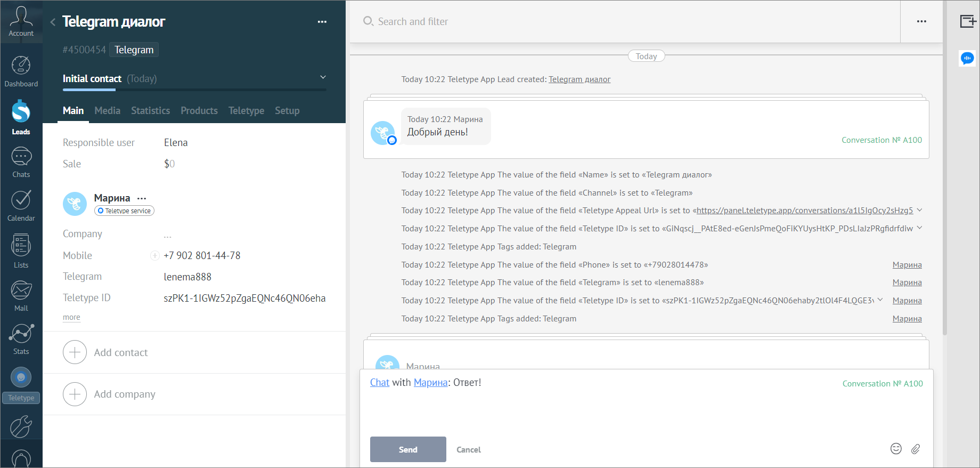Click the Add company plus circle
980x468 pixels.
[x=75, y=394]
